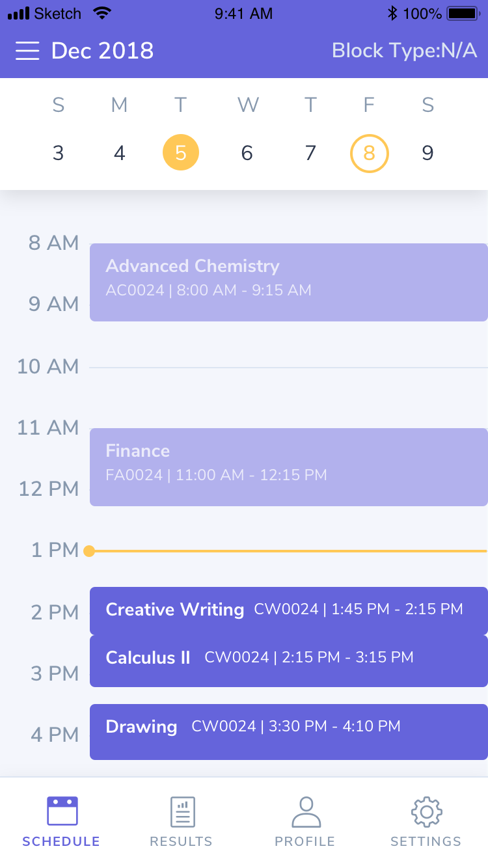Open the hamburger navigation menu
The height and width of the screenshot is (868, 488).
(27, 51)
